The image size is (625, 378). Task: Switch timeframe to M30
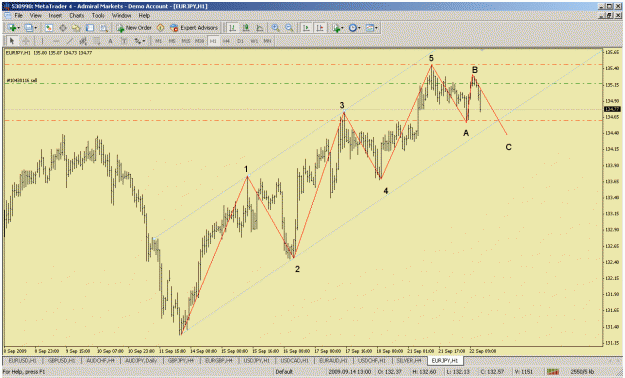coord(199,41)
